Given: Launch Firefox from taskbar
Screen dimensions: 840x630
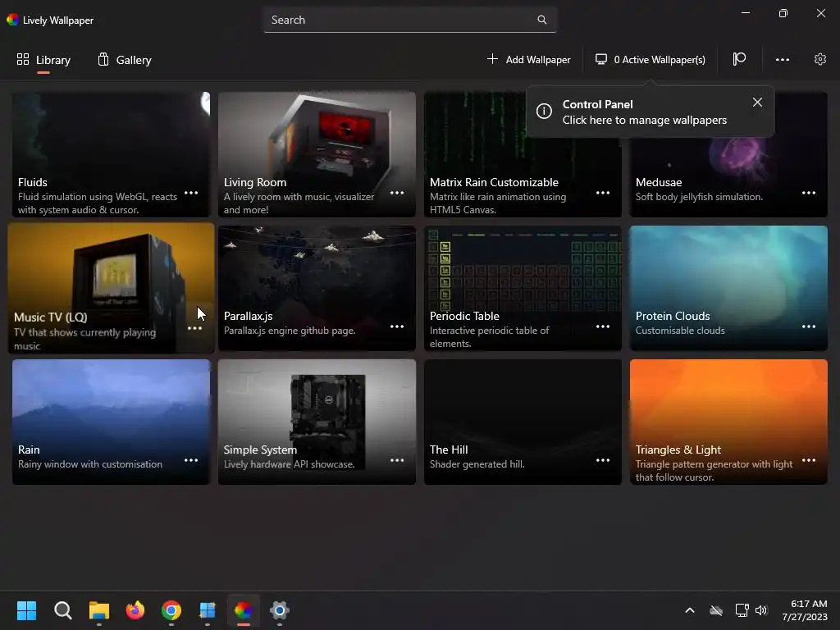Looking at the screenshot, I should click(135, 610).
